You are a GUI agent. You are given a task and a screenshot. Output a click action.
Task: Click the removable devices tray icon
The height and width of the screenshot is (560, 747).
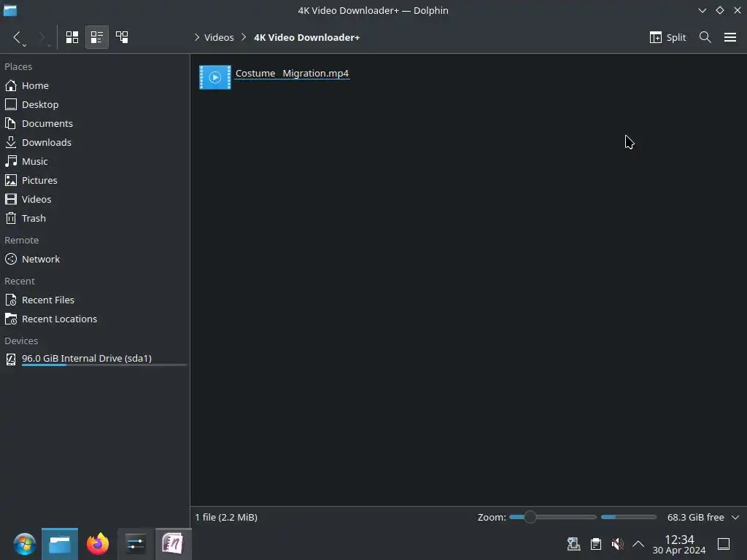coord(573,544)
